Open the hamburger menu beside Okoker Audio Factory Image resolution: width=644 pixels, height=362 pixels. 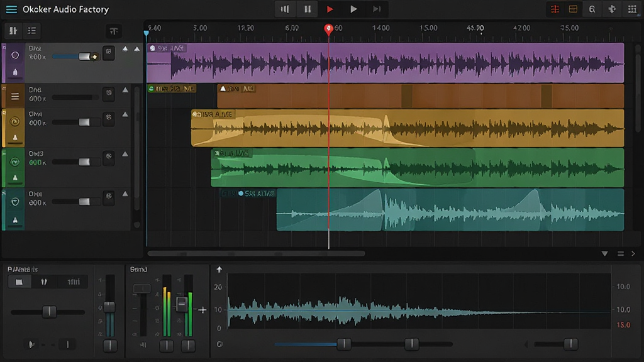point(11,9)
